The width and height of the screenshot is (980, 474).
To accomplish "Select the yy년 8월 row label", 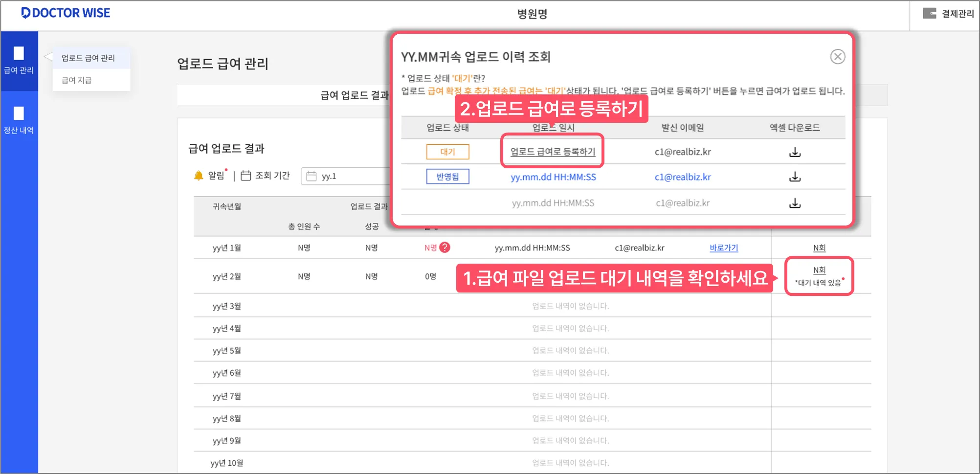I will [x=227, y=418].
